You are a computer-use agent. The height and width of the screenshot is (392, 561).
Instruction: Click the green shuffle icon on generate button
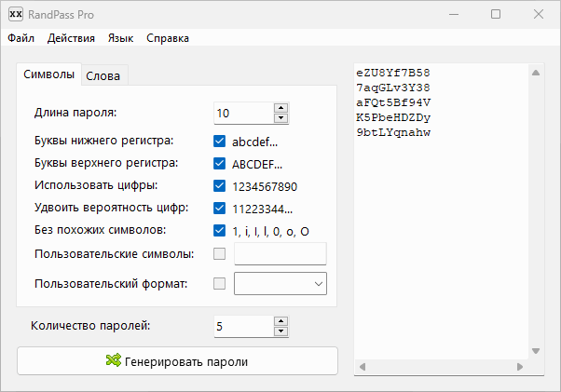(114, 360)
